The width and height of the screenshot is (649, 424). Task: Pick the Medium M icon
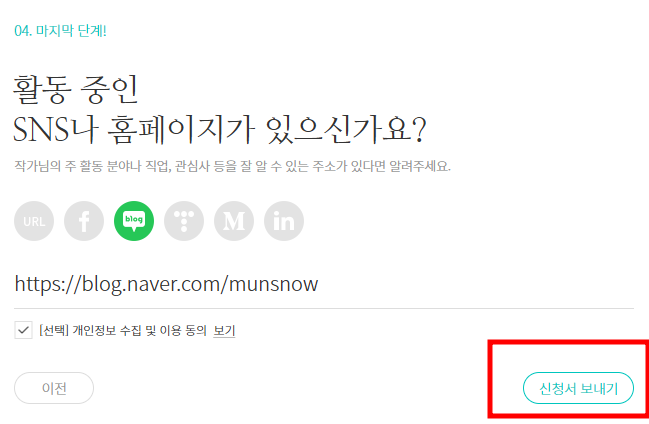click(234, 221)
